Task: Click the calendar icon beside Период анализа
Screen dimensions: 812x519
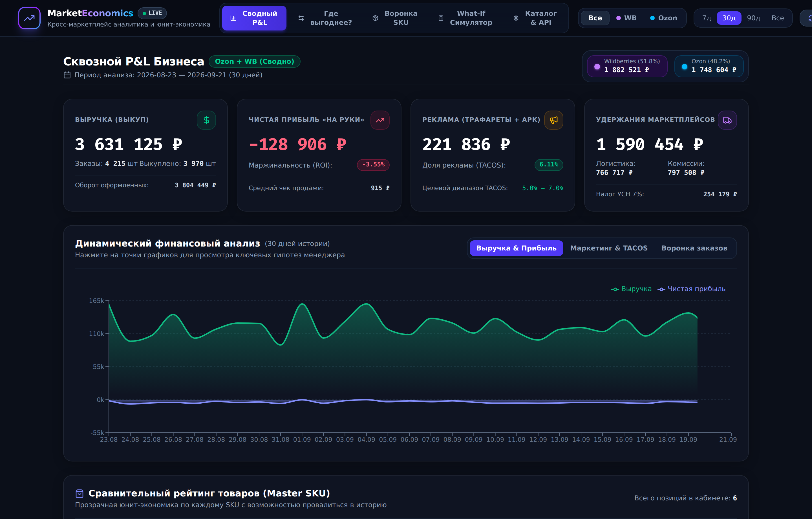Action: 67,75
